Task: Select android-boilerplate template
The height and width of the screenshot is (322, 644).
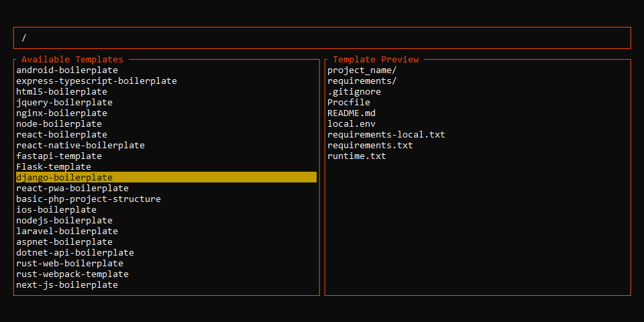Action: pyautogui.click(x=67, y=70)
